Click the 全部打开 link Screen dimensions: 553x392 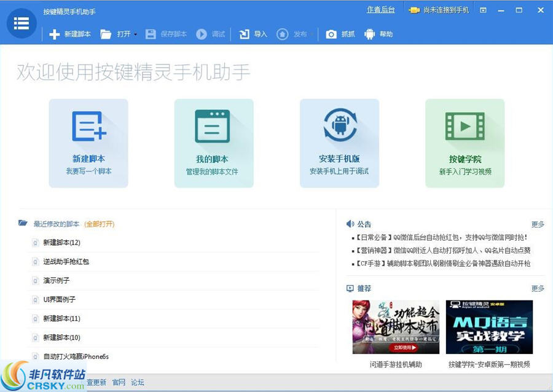pos(99,224)
